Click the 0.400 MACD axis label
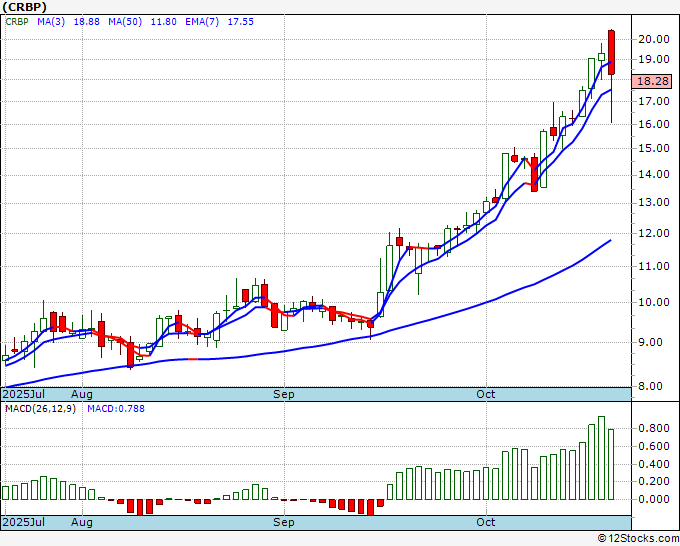 click(654, 464)
